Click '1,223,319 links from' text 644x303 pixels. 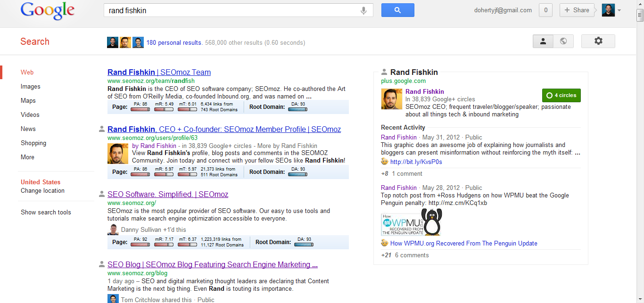(x=221, y=239)
